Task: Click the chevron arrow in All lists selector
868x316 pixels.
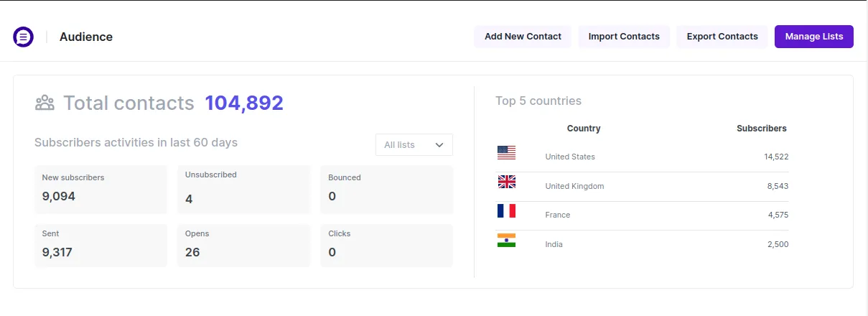Action: pos(439,145)
